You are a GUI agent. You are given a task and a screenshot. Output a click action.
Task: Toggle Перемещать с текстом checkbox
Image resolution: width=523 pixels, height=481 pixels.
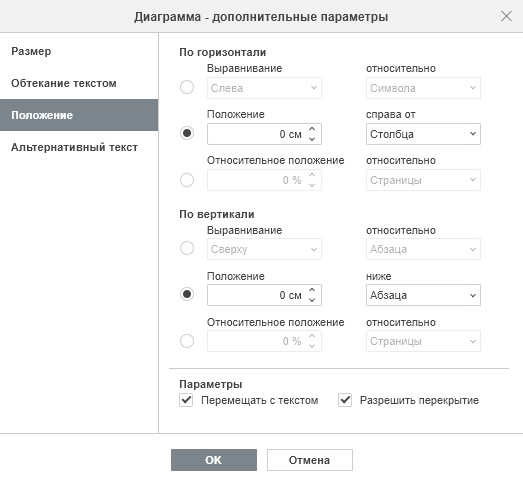[x=186, y=400]
